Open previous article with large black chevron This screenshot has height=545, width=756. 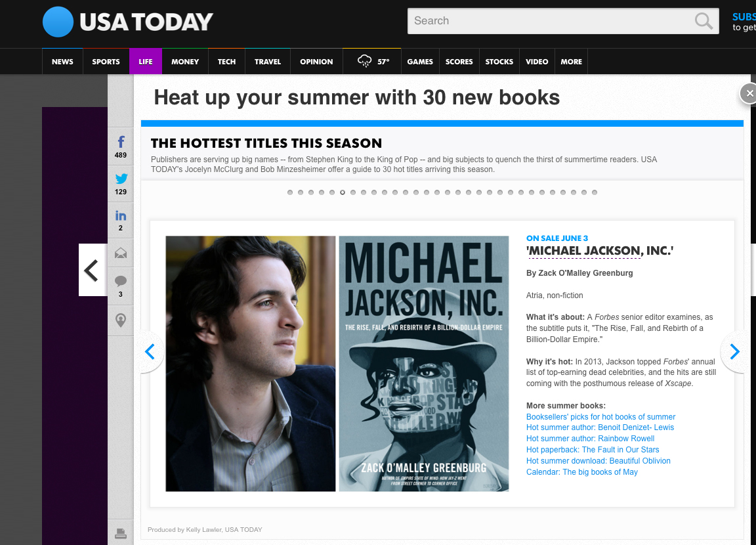tap(92, 270)
